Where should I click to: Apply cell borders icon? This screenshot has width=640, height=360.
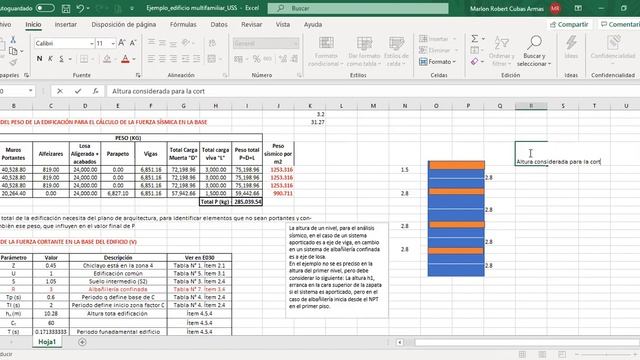(x=84, y=59)
